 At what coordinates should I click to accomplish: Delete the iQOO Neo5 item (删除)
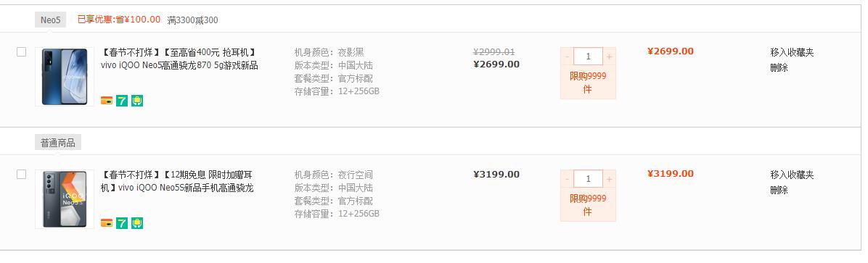(x=779, y=68)
